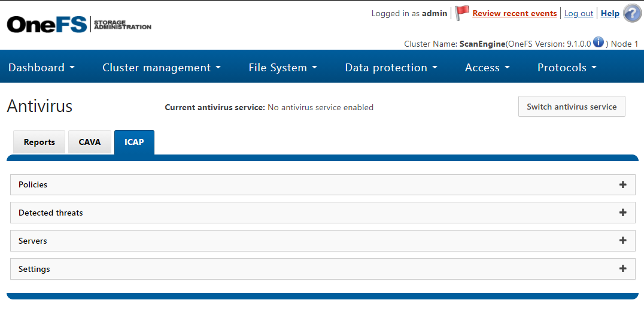This screenshot has height=309, width=644.
Task: Expand Settings section with plus icon
Action: click(623, 269)
